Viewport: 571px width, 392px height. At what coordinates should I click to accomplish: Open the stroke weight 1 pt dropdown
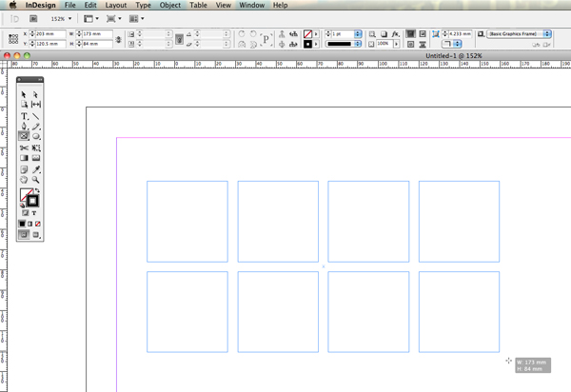[x=358, y=34]
